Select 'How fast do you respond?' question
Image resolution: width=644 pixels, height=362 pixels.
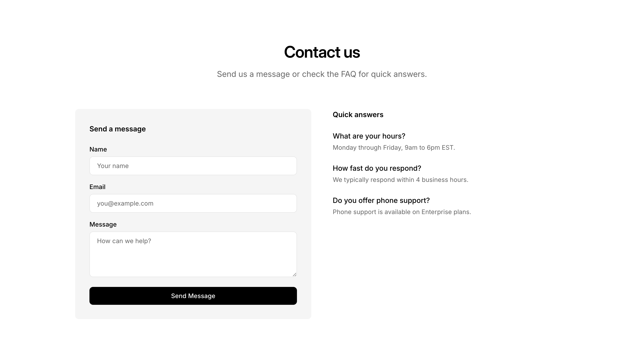tap(377, 168)
